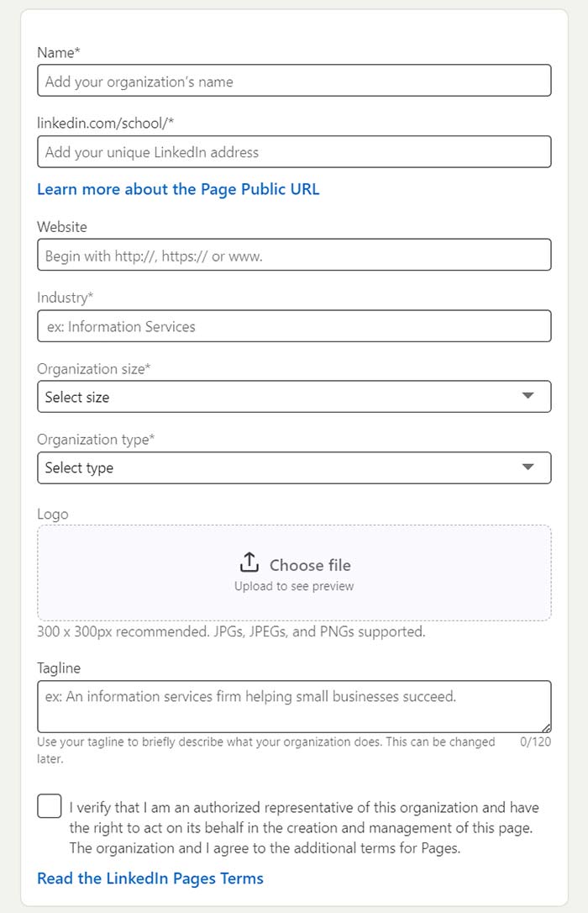Viewport: 588px width, 913px height.
Task: Select the Website URL input field
Action: point(294,255)
